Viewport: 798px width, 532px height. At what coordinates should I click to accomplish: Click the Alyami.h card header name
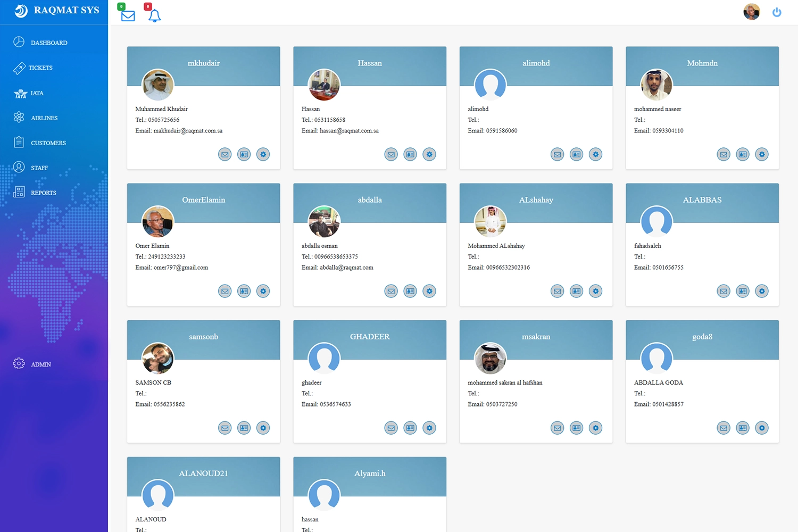pos(370,473)
